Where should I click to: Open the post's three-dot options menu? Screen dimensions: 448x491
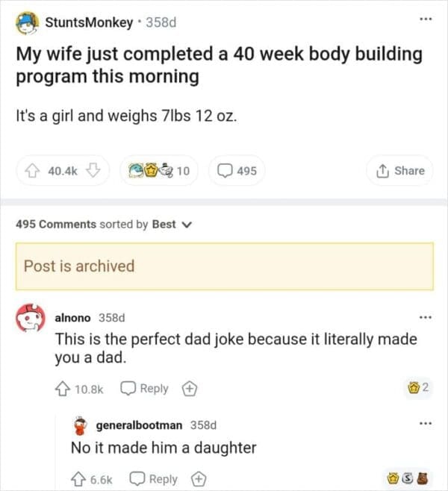[425, 18]
